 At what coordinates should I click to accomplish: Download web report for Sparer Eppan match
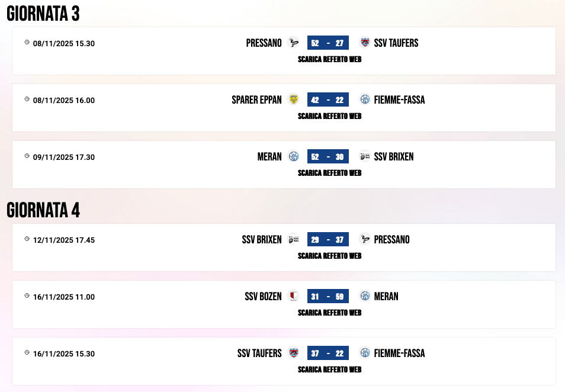point(329,116)
